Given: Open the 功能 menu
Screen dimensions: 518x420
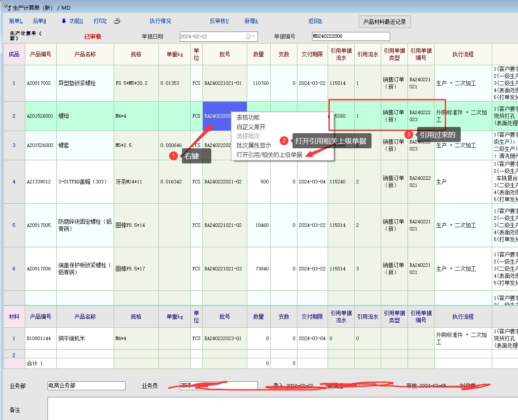Looking at the screenshot, I should 76,21.
